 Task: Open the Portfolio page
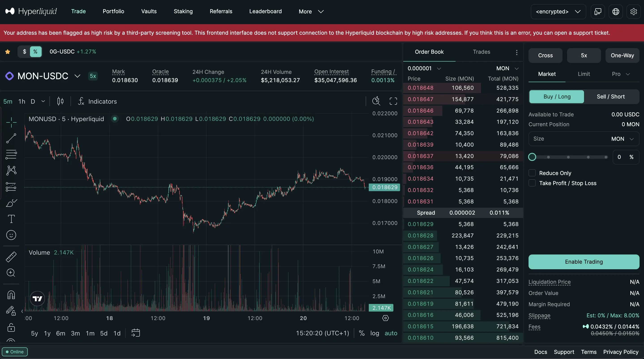point(113,11)
